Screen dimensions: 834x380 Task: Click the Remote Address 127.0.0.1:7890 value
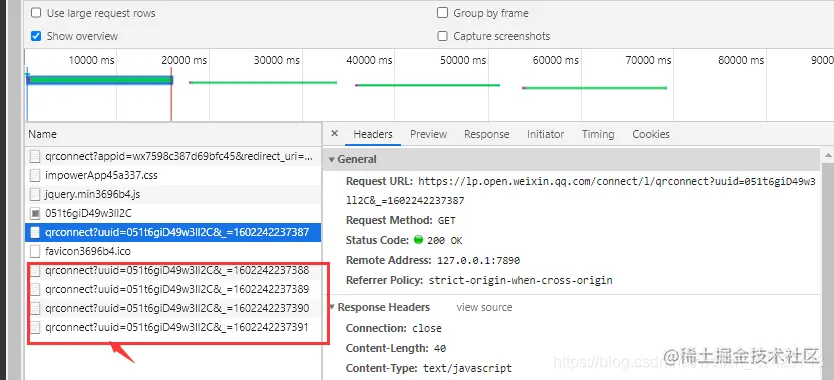[478, 261]
